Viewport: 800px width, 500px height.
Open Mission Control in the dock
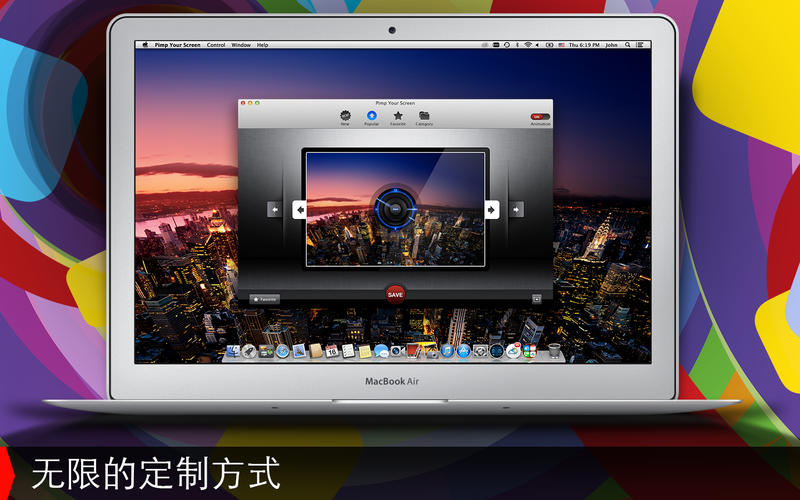coord(266,351)
